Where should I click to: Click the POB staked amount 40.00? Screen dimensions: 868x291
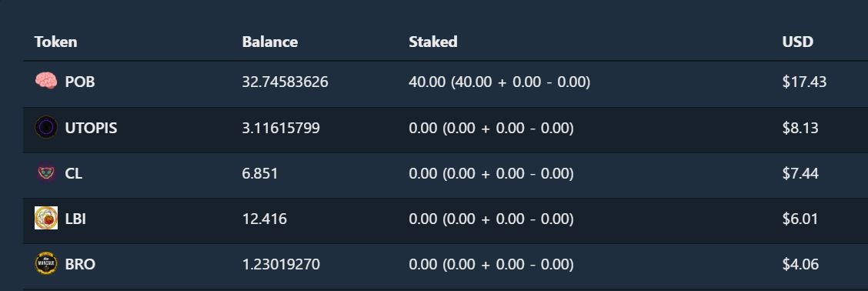(427, 82)
